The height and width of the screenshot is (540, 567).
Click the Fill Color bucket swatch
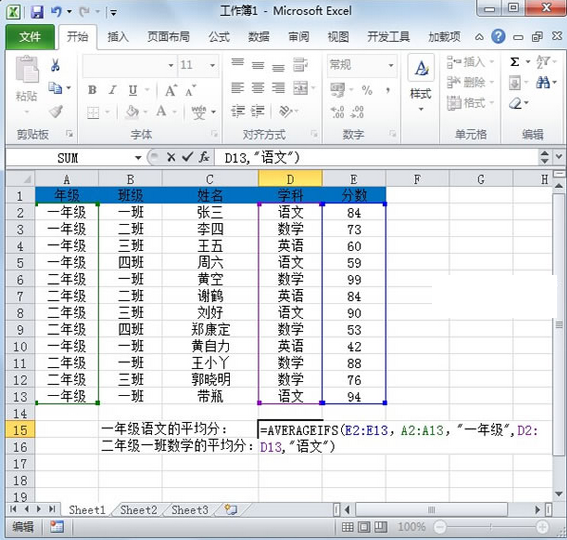pyautogui.click(x=132, y=112)
